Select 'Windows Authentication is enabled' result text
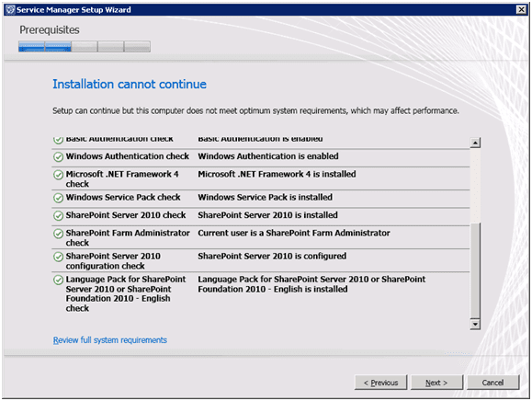The image size is (532, 401). tap(268, 156)
